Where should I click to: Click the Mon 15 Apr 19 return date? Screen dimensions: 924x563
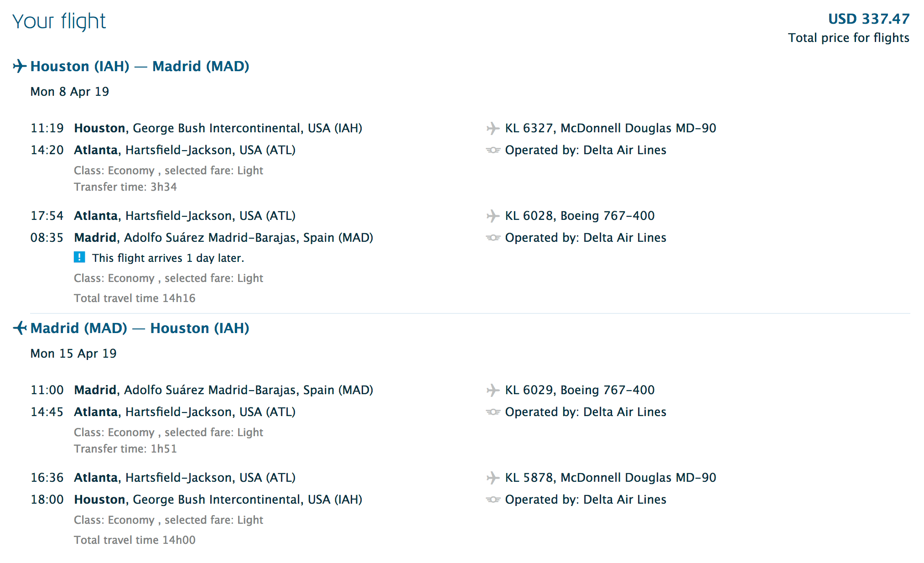coord(73,354)
